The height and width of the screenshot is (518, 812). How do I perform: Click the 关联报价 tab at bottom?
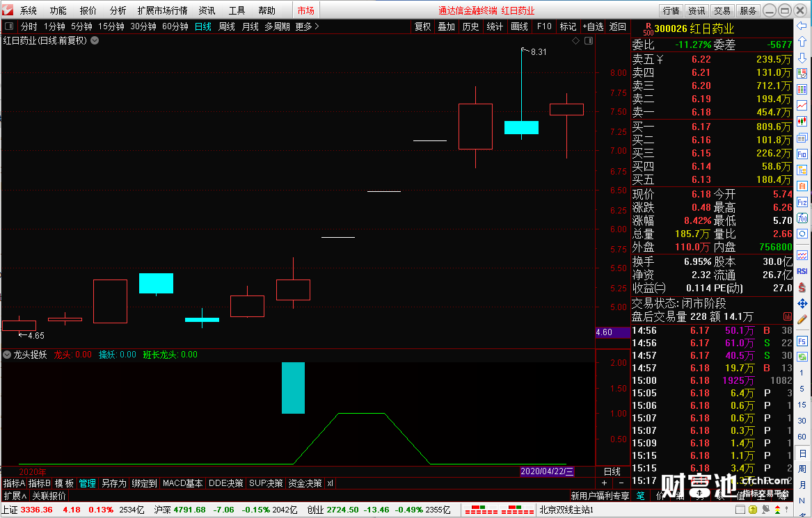[x=49, y=496]
